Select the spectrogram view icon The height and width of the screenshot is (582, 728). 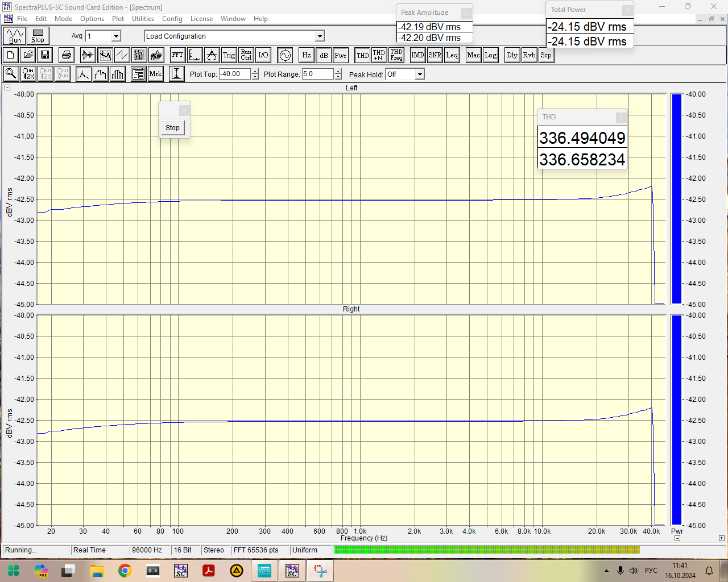(139, 55)
